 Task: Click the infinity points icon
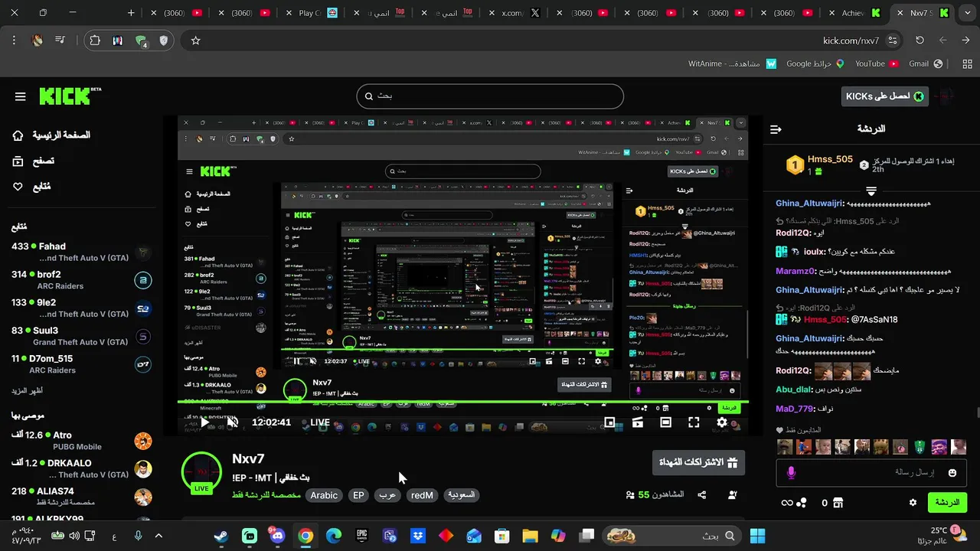click(786, 503)
